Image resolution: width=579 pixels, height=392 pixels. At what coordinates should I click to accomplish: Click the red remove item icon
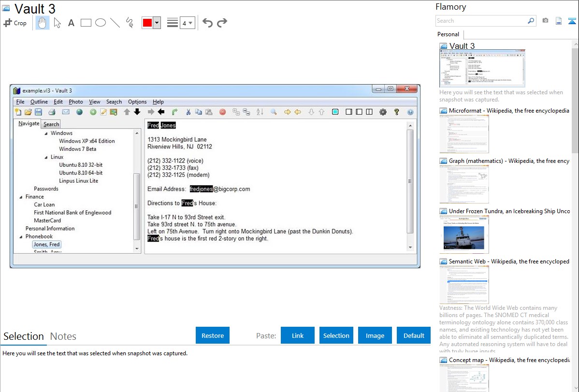222,112
